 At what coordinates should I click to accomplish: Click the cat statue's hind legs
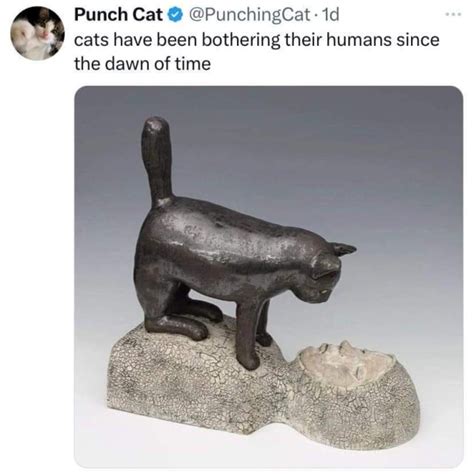pos(180,317)
